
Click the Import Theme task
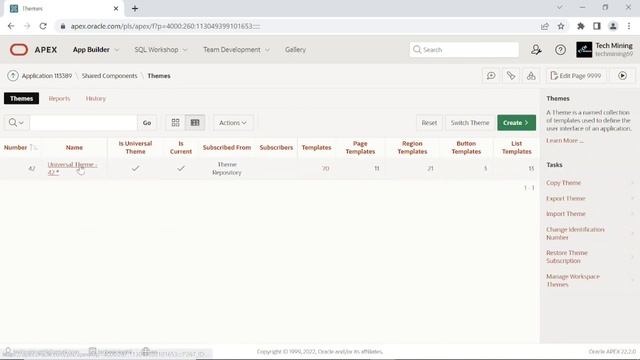coord(566,214)
